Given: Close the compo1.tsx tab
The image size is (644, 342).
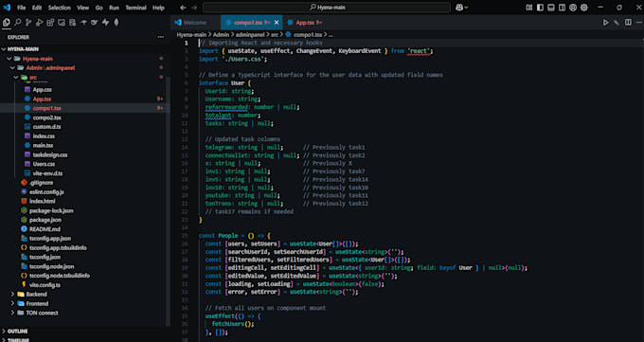Looking at the screenshot, I should point(277,23).
